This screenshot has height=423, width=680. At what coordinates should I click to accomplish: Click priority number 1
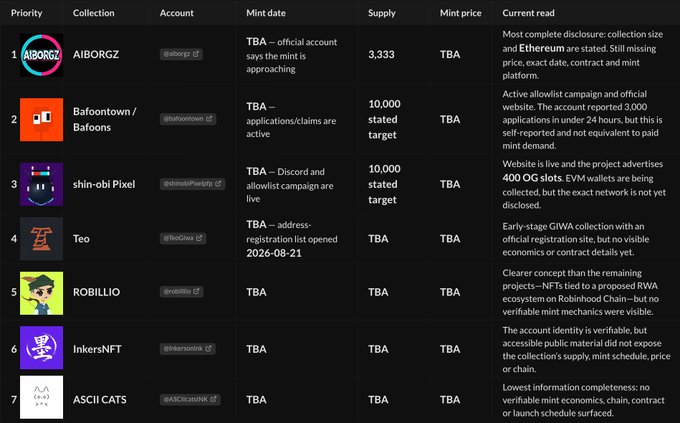(x=14, y=54)
